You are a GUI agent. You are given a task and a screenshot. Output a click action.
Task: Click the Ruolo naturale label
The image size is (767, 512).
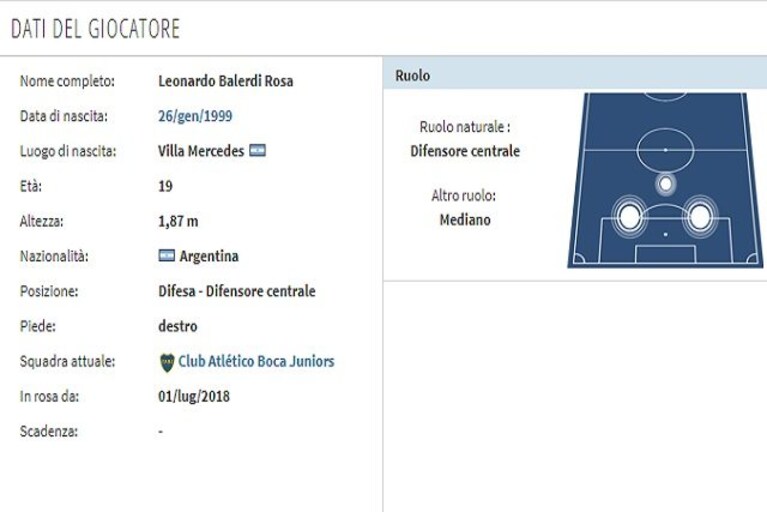(465, 127)
